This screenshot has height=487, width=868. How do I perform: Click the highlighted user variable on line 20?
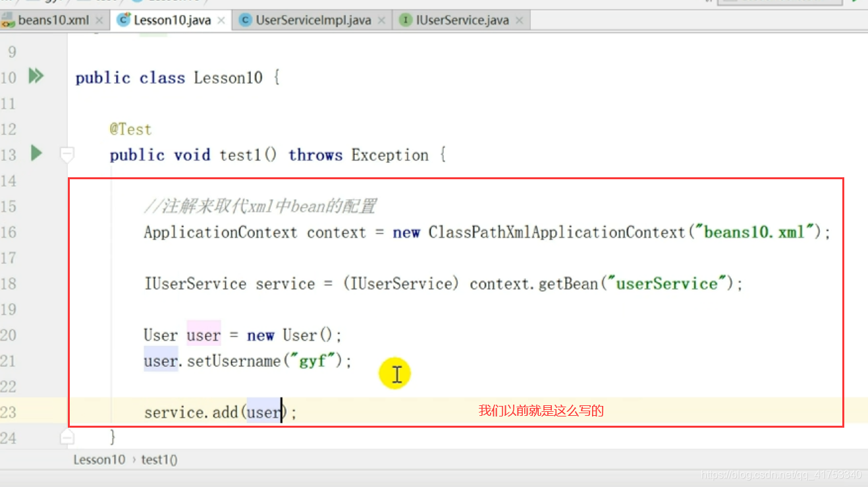[203, 335]
